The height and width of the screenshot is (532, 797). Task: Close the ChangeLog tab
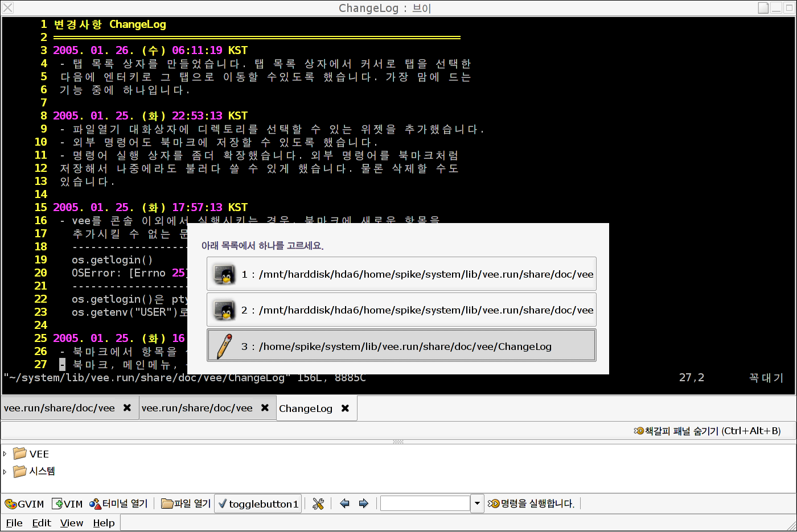(345, 409)
